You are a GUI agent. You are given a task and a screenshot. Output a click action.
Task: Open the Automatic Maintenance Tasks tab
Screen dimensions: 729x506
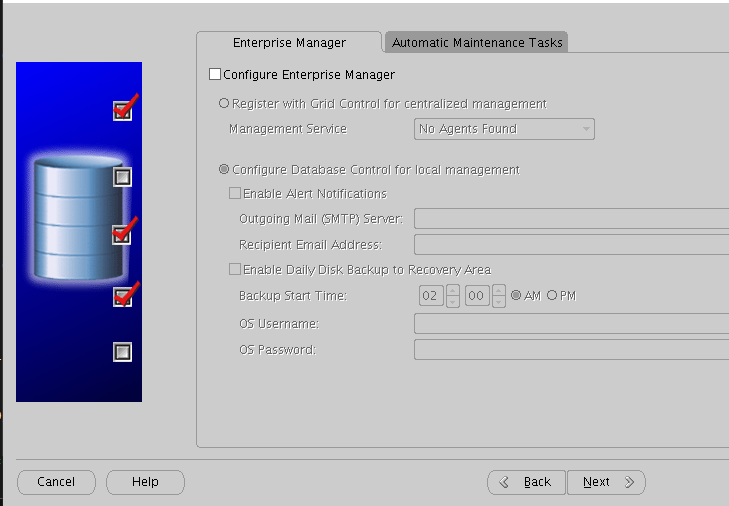[x=477, y=42]
